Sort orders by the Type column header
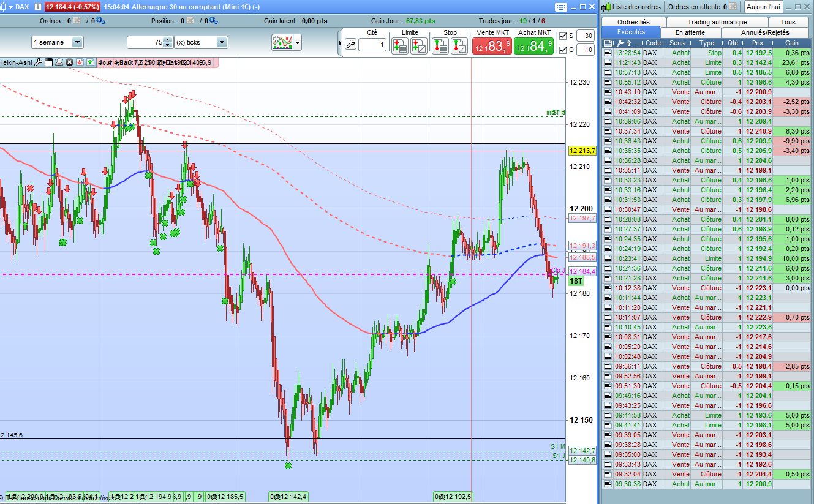814x504 pixels. click(707, 43)
